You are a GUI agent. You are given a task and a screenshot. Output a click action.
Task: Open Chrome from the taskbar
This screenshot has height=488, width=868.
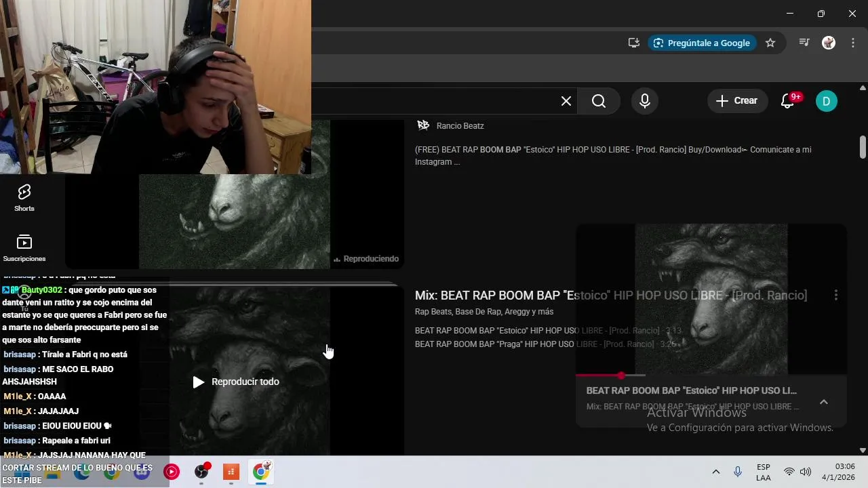(x=261, y=472)
